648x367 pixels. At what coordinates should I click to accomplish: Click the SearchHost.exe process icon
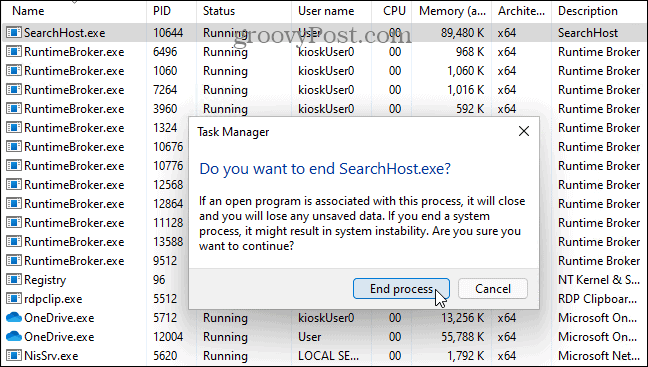tap(14, 33)
